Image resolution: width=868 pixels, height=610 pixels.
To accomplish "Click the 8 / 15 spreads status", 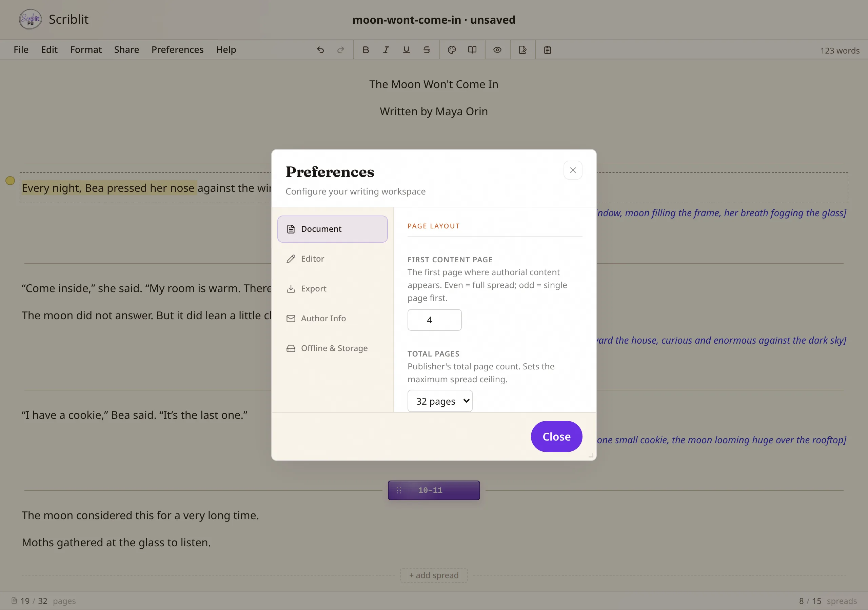I will coord(828,601).
